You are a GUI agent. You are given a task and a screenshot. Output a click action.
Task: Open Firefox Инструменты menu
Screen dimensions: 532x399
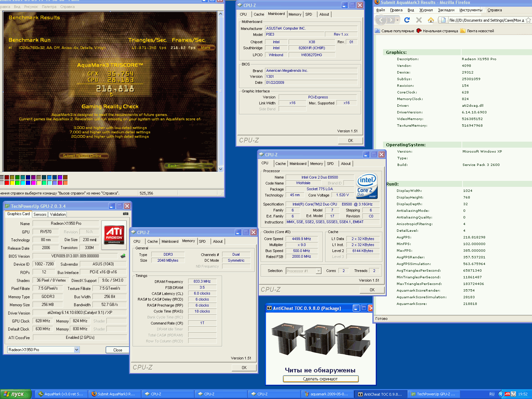click(x=471, y=10)
